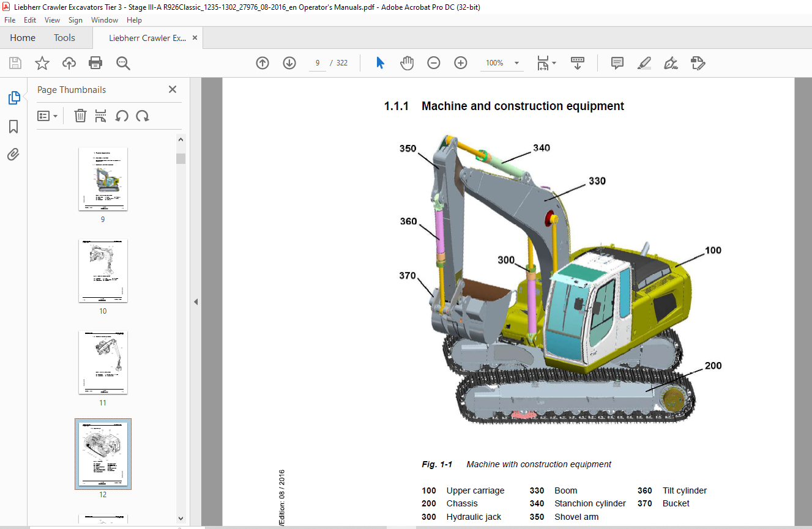Viewport: 812px width, 529px height.
Task: Click the 'Stanchion cylinder' legend entry
Action: click(590, 503)
